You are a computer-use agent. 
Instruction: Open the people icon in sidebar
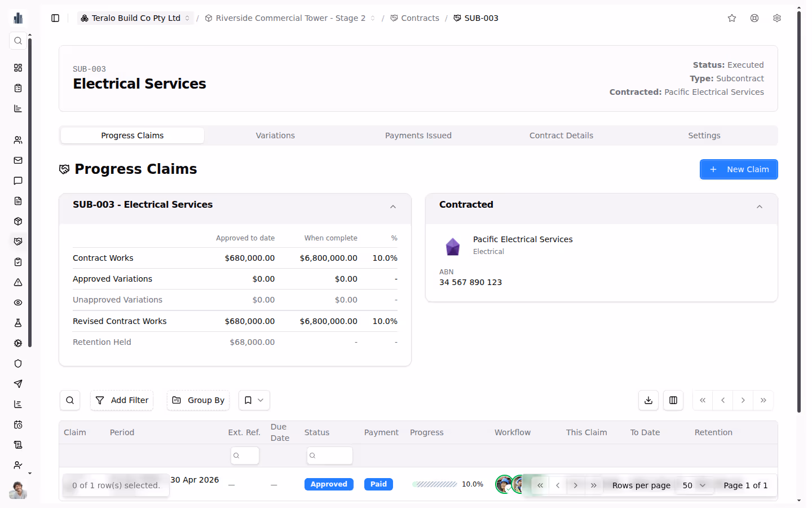click(x=18, y=140)
